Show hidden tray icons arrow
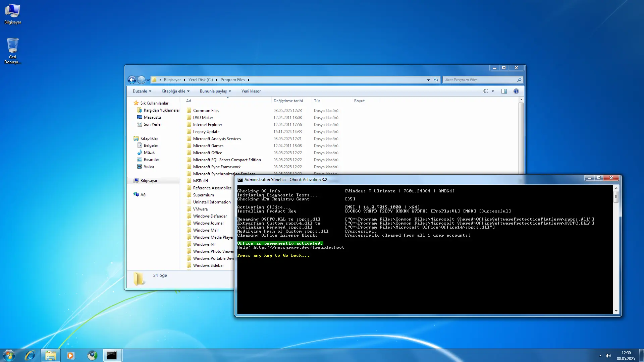Screen dimensions: 644x362 click(600, 356)
